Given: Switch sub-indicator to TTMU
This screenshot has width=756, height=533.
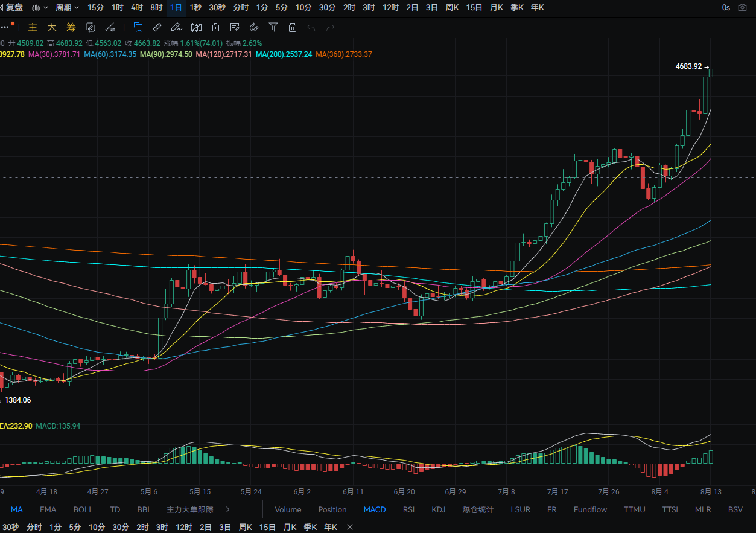Looking at the screenshot, I should tap(634, 509).
